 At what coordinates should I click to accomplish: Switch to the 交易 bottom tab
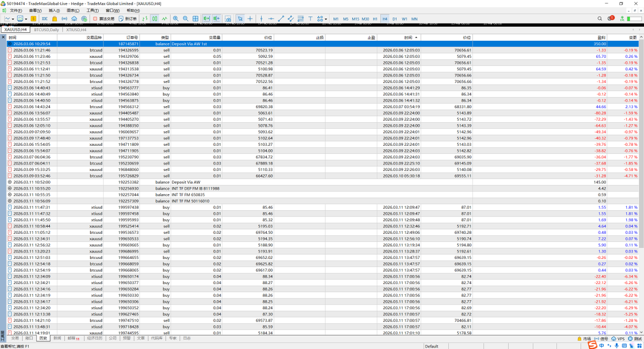click(15, 338)
